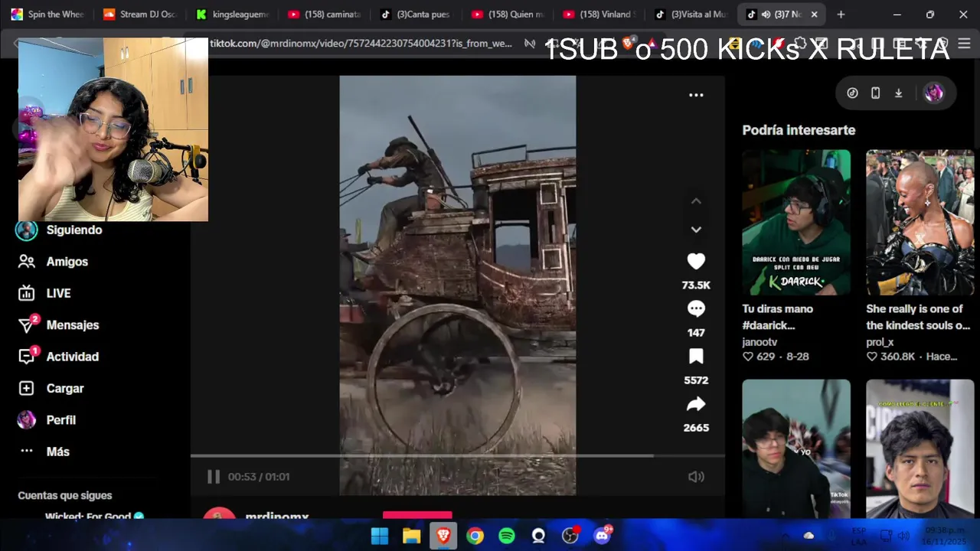Click the 00:53 / 01:01 time display
The image size is (980, 551).
[259, 477]
